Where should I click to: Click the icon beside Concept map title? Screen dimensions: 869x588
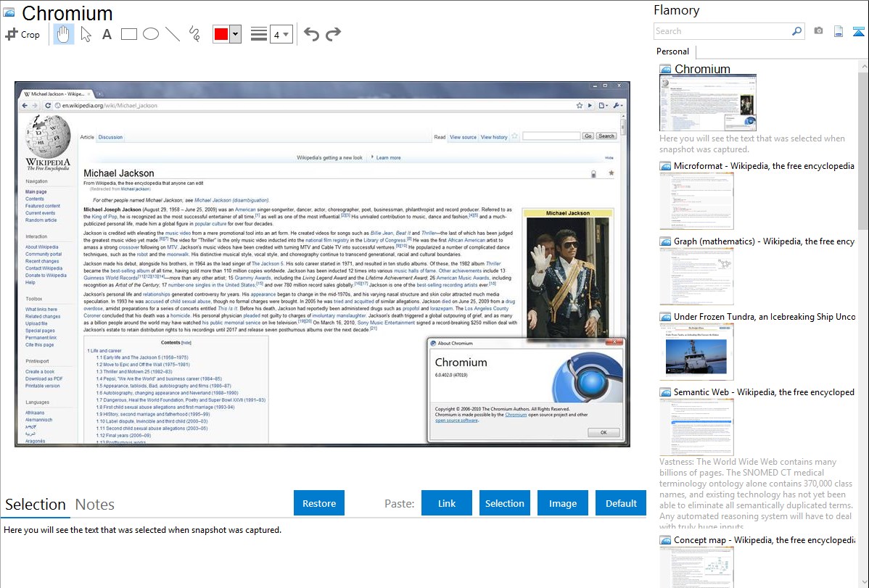tap(665, 540)
